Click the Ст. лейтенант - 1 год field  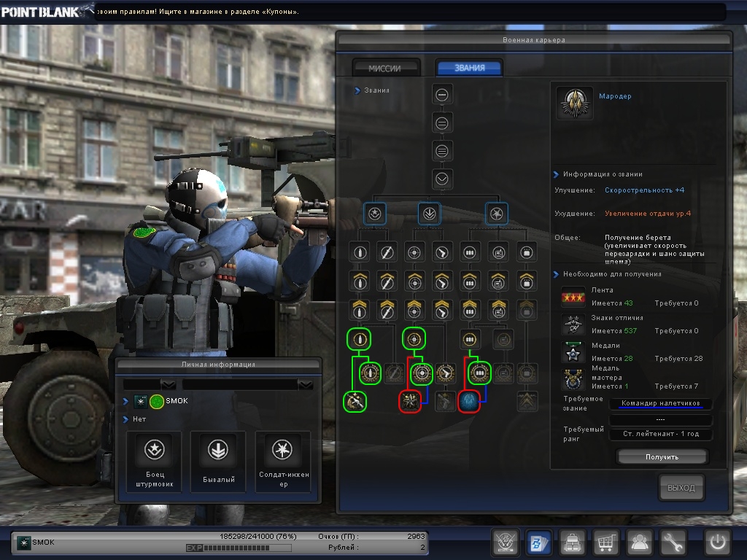pos(661,434)
